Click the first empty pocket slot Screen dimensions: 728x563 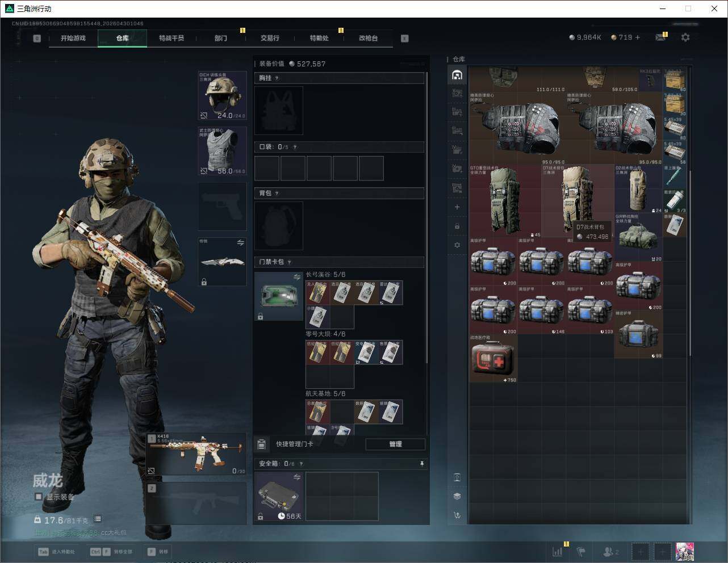(267, 169)
